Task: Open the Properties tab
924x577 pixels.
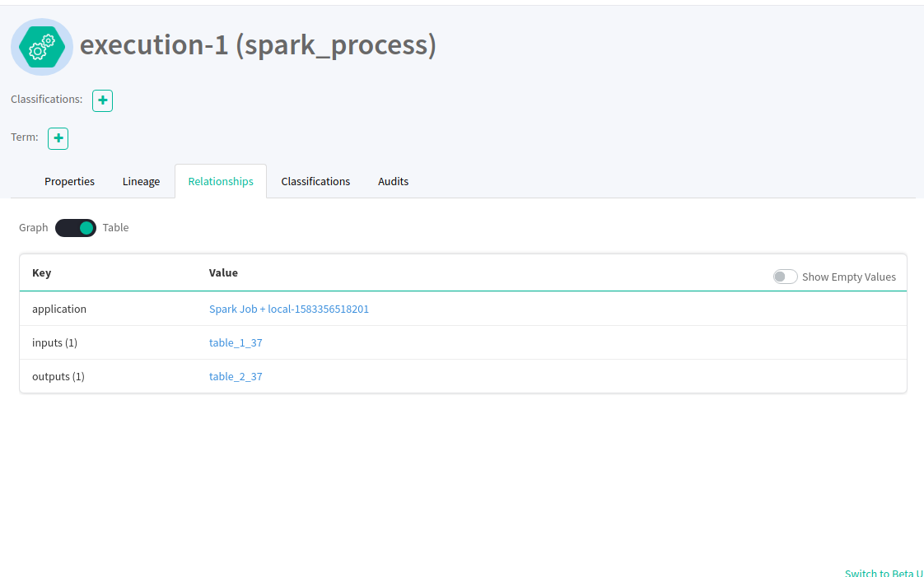Action: coord(69,181)
